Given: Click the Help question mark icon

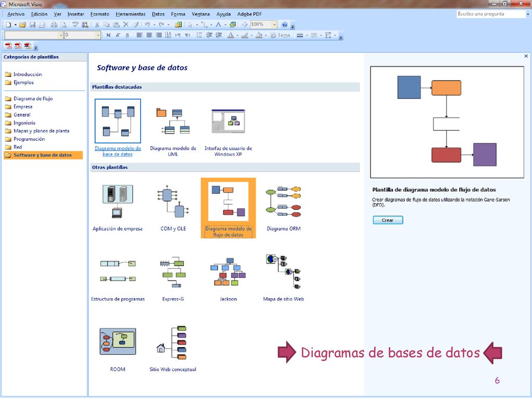Looking at the screenshot, I should [285, 24].
